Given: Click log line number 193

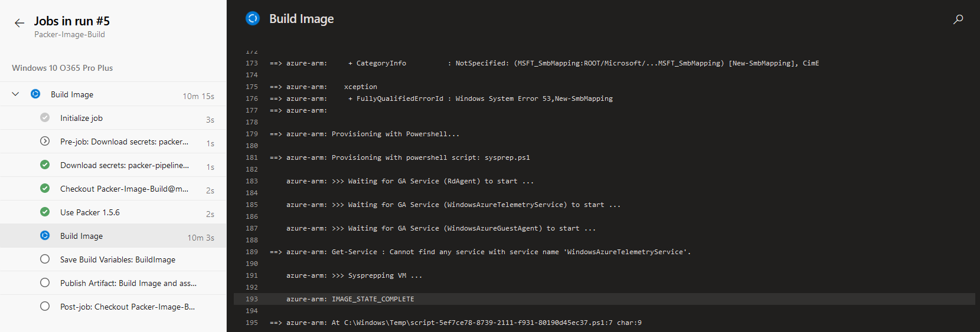Looking at the screenshot, I should [251, 299].
